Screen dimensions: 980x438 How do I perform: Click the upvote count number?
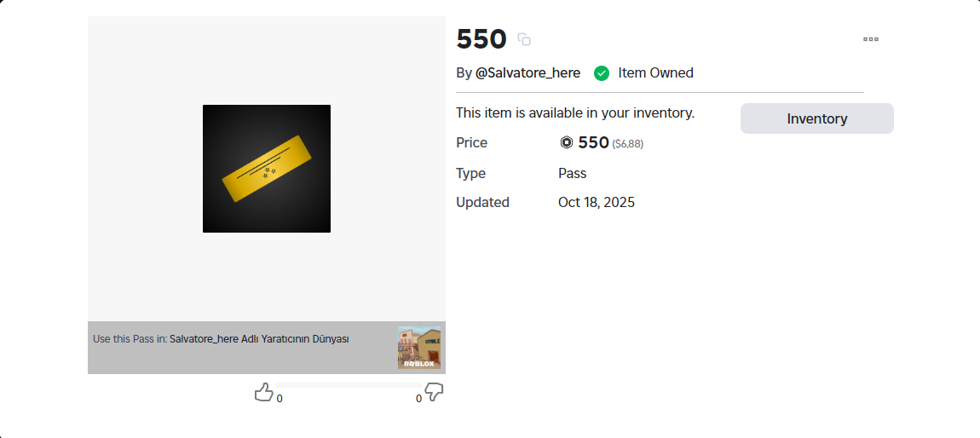(280, 399)
